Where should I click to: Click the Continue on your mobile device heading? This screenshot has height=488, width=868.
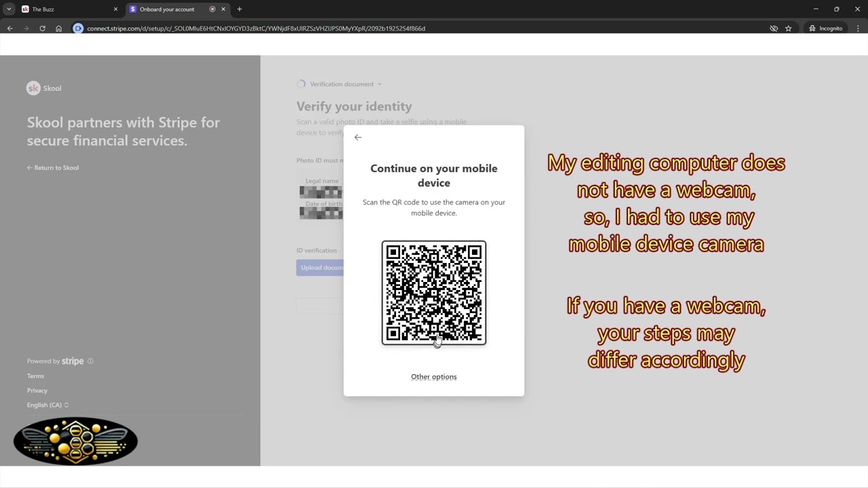[434, 176]
